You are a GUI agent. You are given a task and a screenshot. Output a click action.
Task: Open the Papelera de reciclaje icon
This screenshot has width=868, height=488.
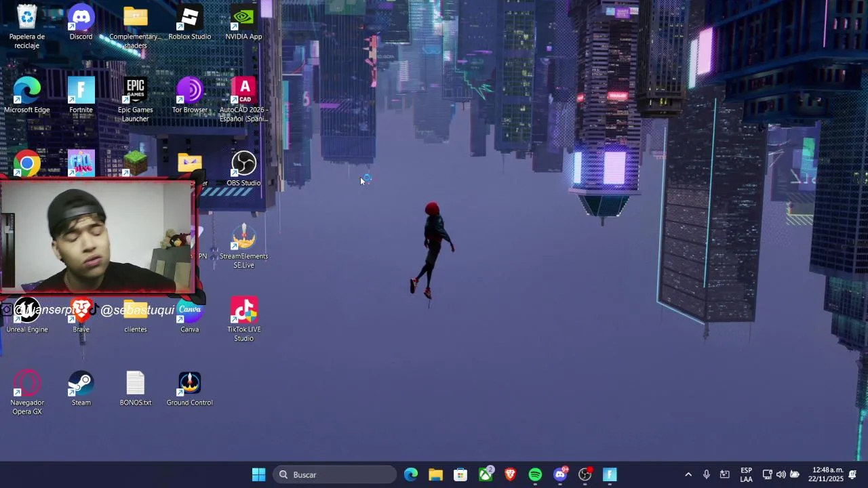pyautogui.click(x=27, y=26)
